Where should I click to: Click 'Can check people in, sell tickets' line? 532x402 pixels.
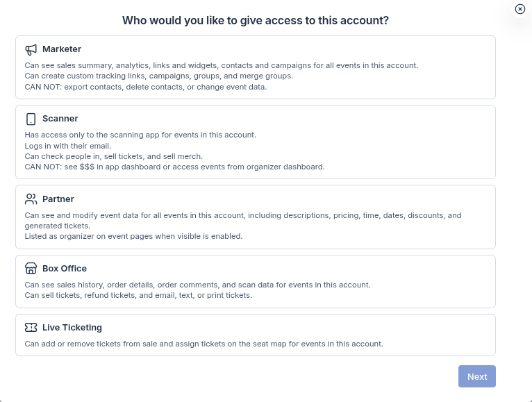click(x=114, y=156)
